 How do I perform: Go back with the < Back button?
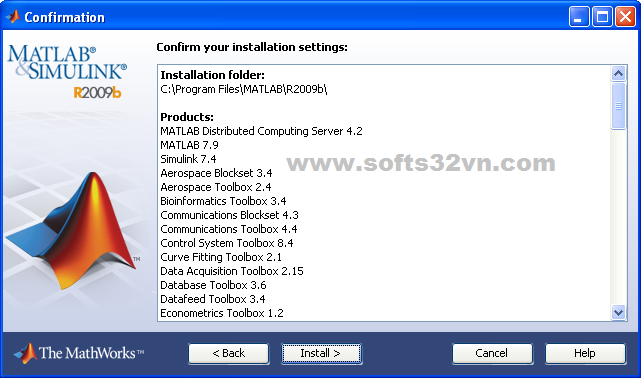[x=229, y=353]
